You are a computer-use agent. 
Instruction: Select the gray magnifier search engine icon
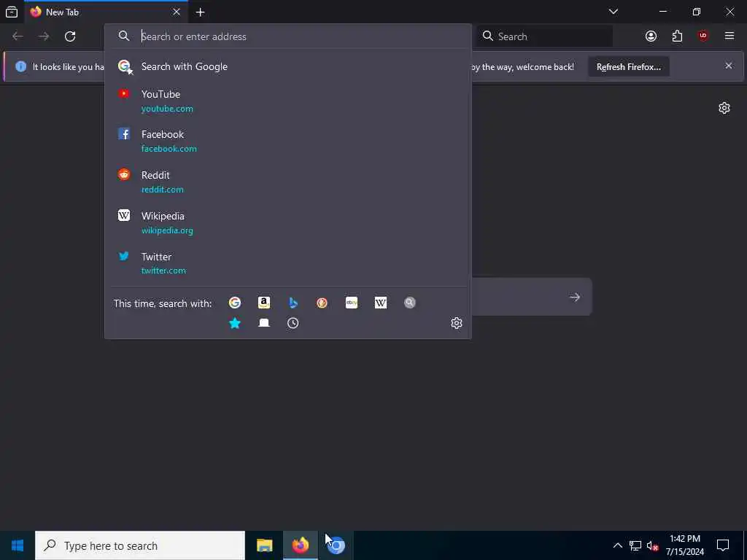410,303
